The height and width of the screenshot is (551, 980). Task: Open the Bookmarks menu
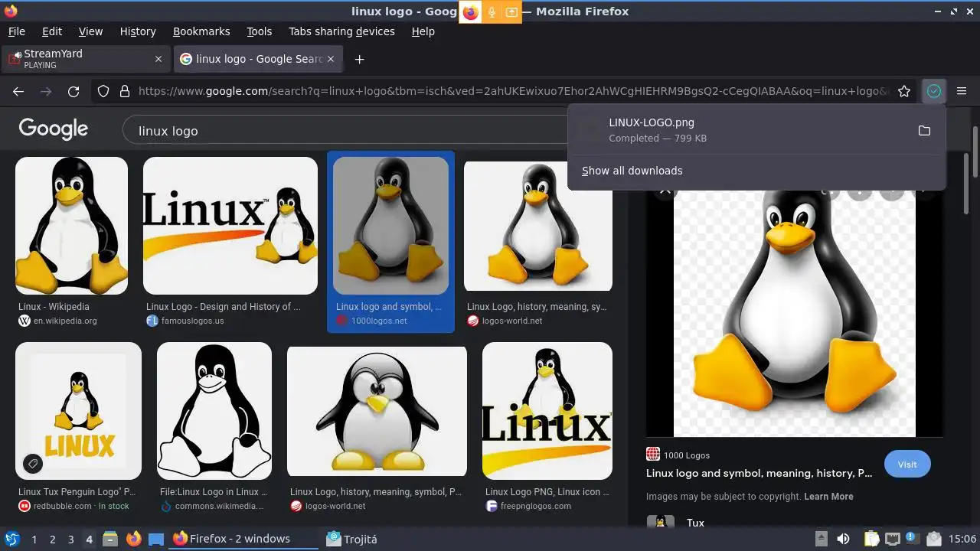coord(201,31)
